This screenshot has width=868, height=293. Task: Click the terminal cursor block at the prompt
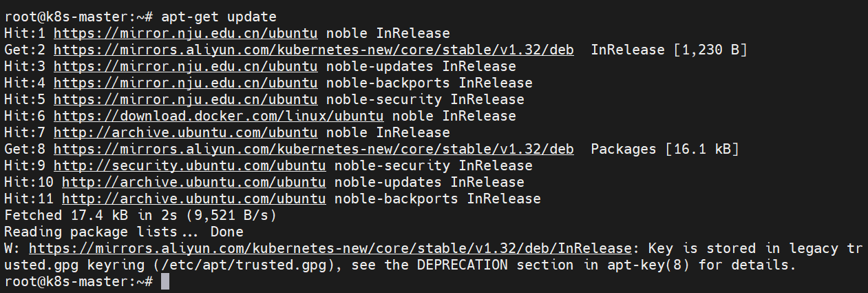(165, 282)
